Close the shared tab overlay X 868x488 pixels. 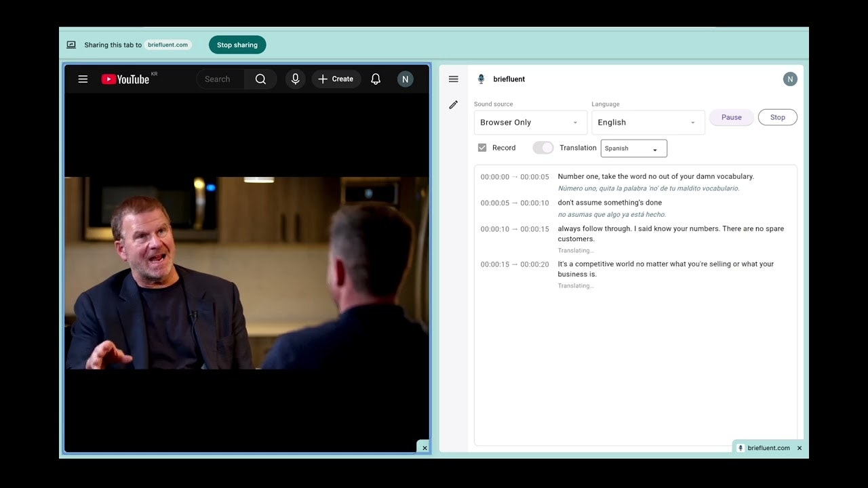click(425, 448)
